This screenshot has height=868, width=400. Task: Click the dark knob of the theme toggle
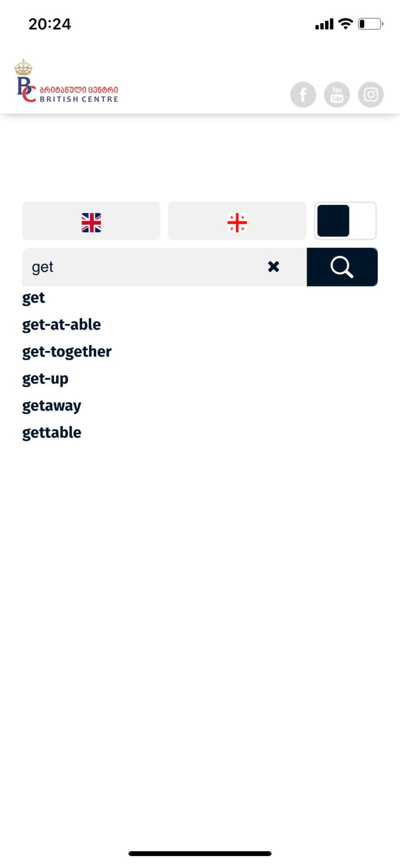pyautogui.click(x=333, y=221)
